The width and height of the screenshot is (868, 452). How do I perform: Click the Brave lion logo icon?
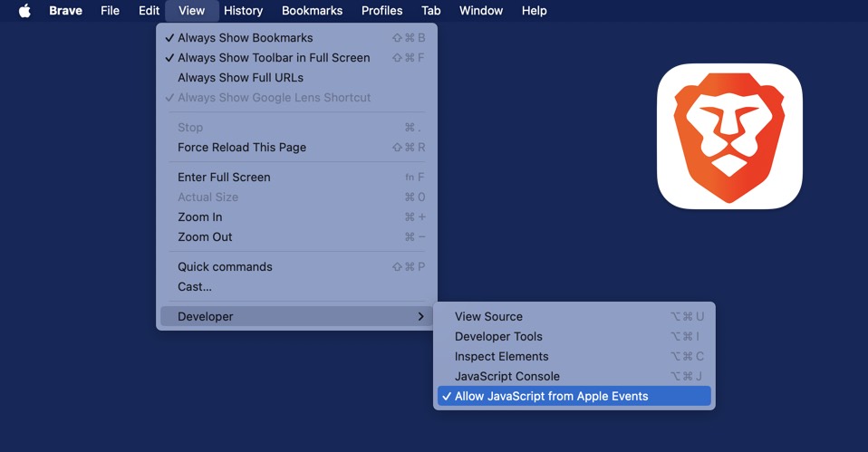[x=729, y=137]
